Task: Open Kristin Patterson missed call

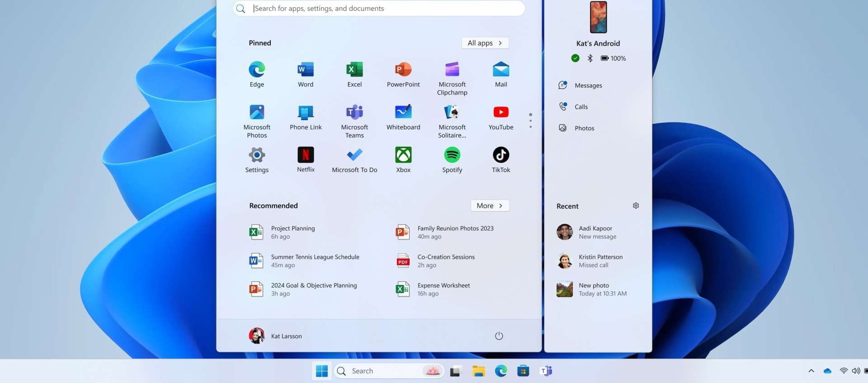Action: coord(590,261)
